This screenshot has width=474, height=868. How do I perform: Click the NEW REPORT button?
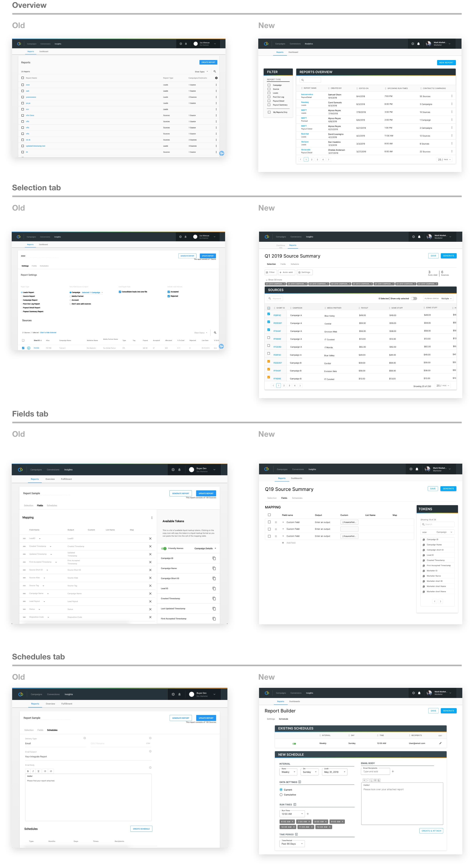pos(446,63)
